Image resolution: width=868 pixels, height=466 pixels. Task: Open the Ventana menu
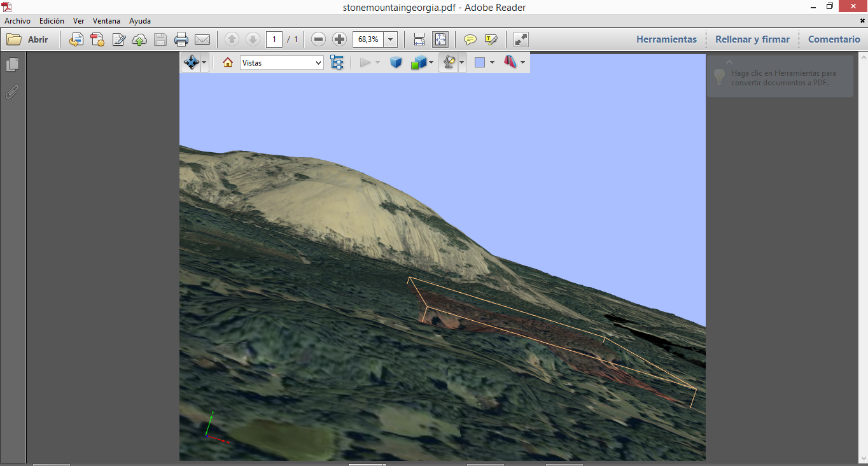pos(106,21)
